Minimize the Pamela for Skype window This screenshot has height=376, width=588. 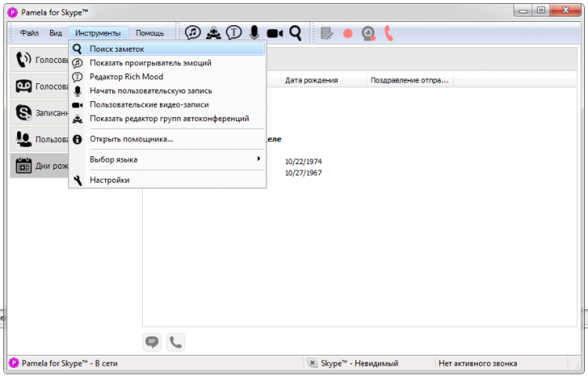(x=523, y=10)
